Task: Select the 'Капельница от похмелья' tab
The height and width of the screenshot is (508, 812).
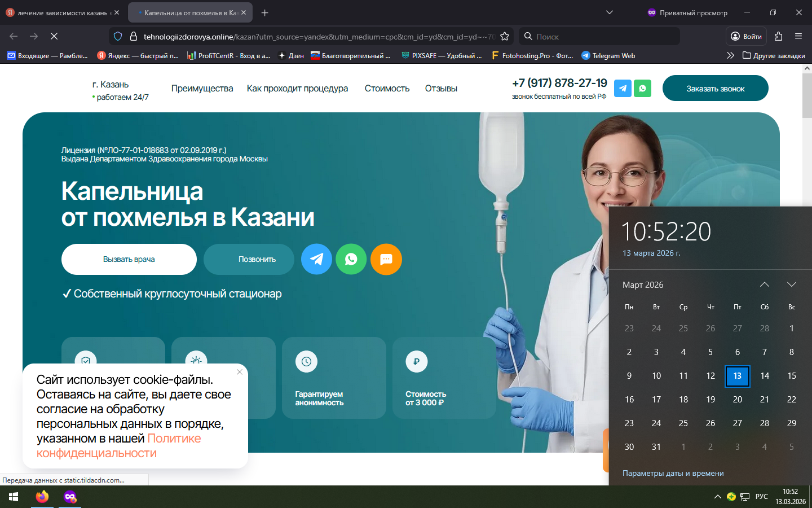Action: [x=190, y=12]
